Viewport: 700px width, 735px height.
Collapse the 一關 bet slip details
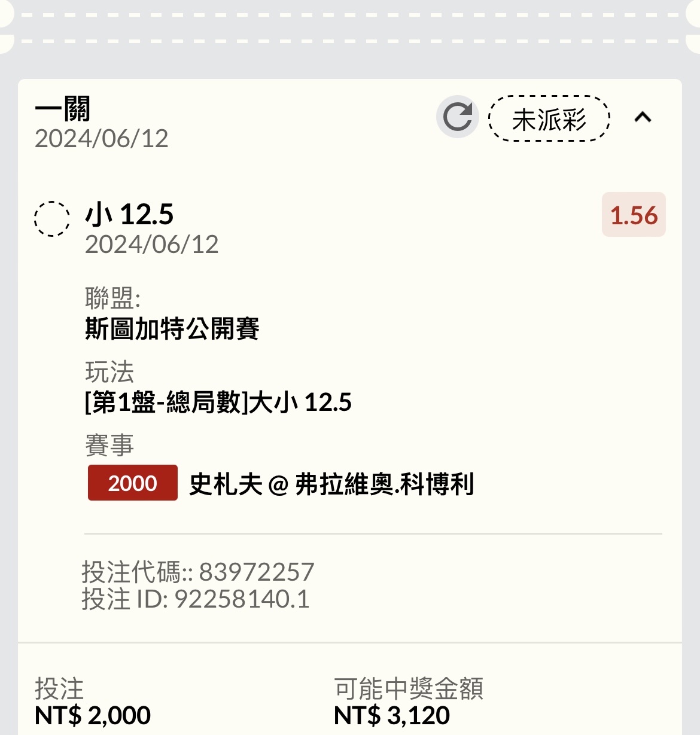643,117
